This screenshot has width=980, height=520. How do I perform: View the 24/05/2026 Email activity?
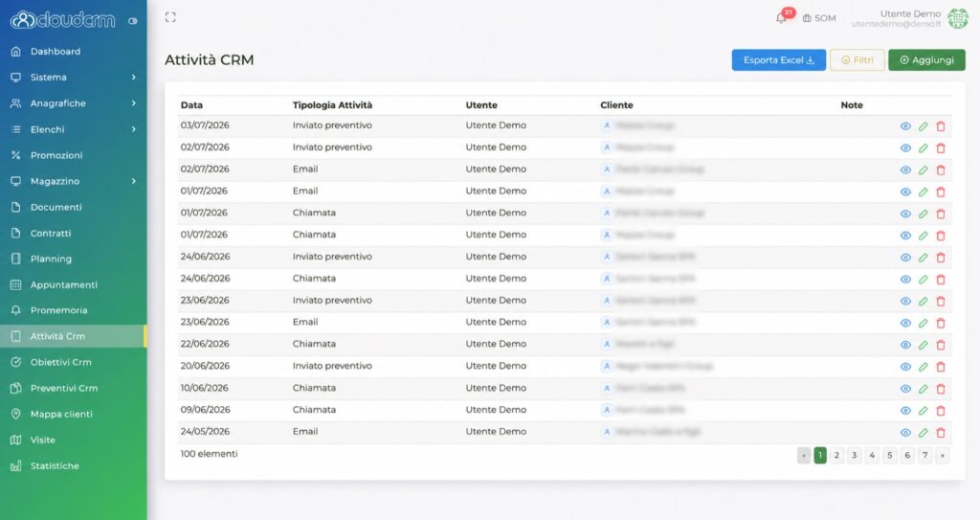pos(905,433)
